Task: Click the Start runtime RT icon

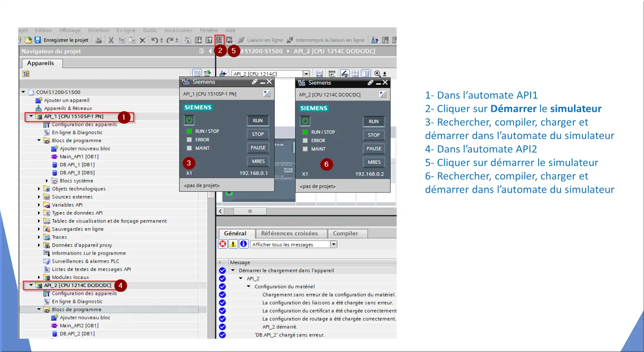Action: (229, 40)
